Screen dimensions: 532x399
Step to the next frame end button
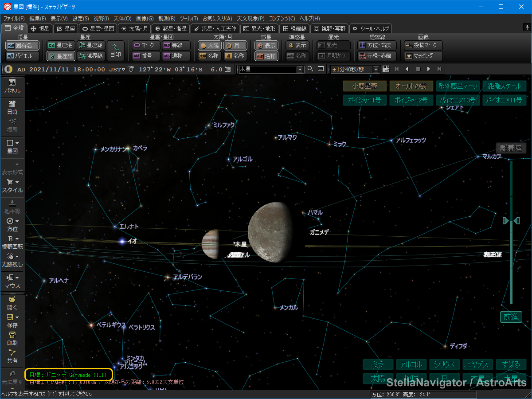pos(439,69)
